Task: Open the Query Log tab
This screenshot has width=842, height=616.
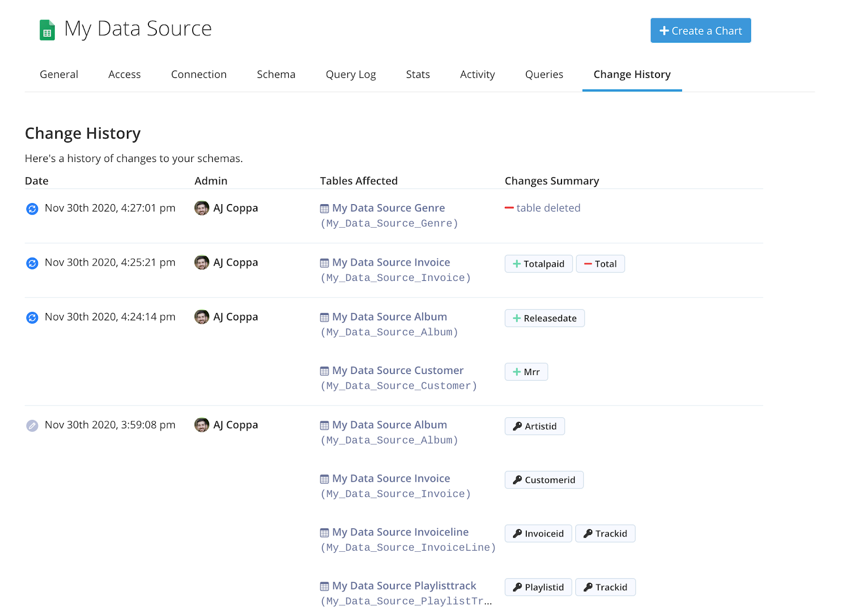Action: 351,75
